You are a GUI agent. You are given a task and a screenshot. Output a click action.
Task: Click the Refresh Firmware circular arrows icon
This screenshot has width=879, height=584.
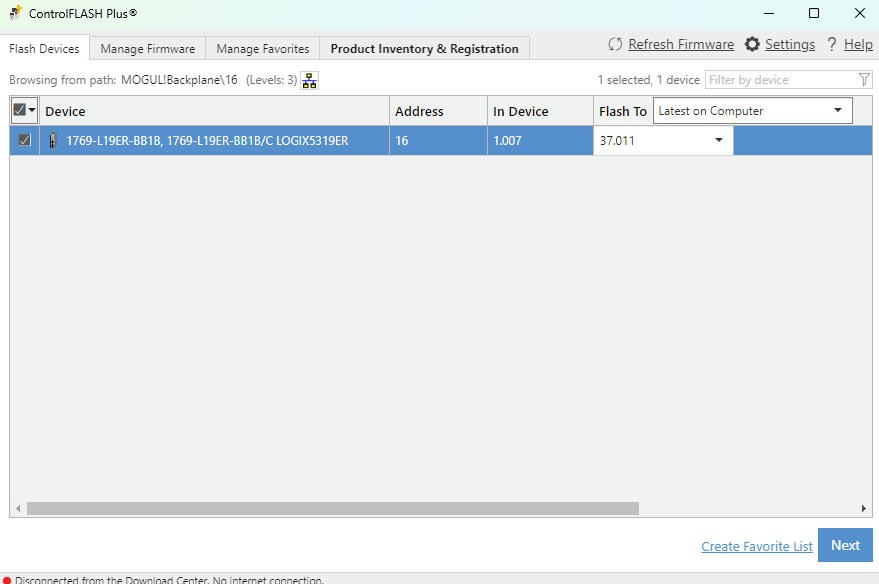click(x=616, y=45)
